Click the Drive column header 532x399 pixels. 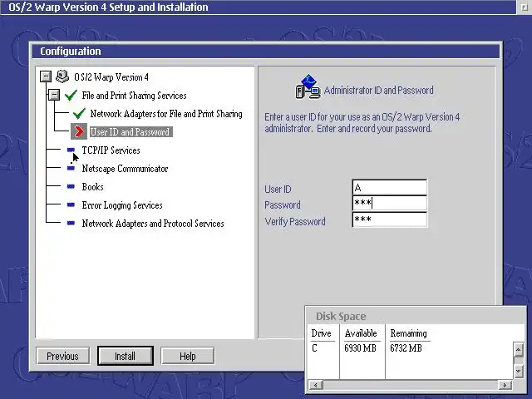click(x=321, y=333)
